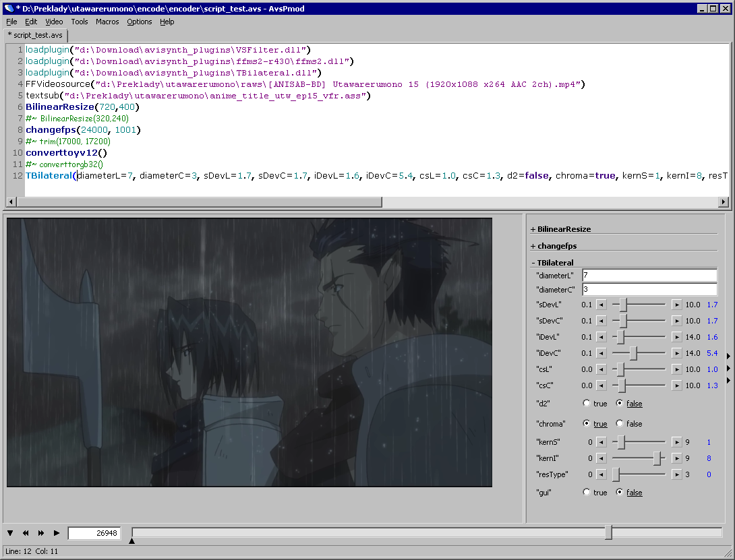Select true for chroma option

tap(595, 424)
